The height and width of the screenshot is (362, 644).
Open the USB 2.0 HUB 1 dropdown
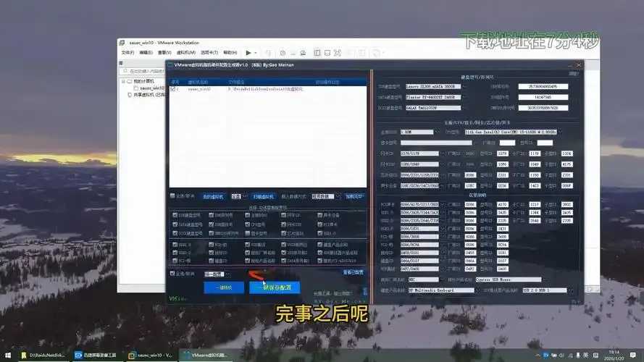pos(547,290)
